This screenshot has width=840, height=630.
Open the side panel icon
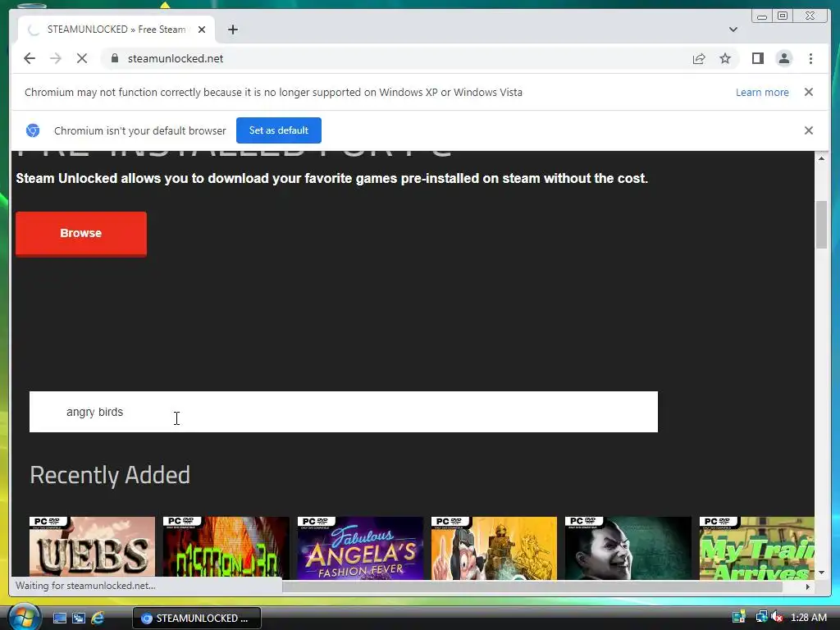757,58
